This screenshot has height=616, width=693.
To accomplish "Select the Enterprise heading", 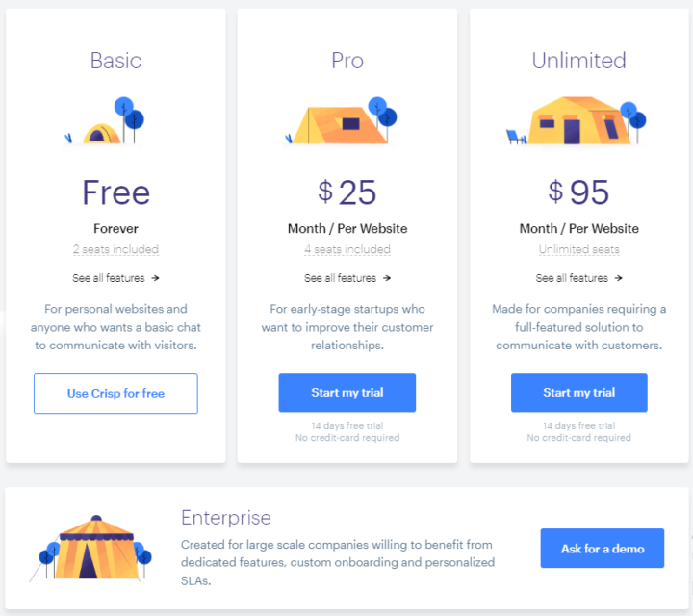I will [225, 518].
